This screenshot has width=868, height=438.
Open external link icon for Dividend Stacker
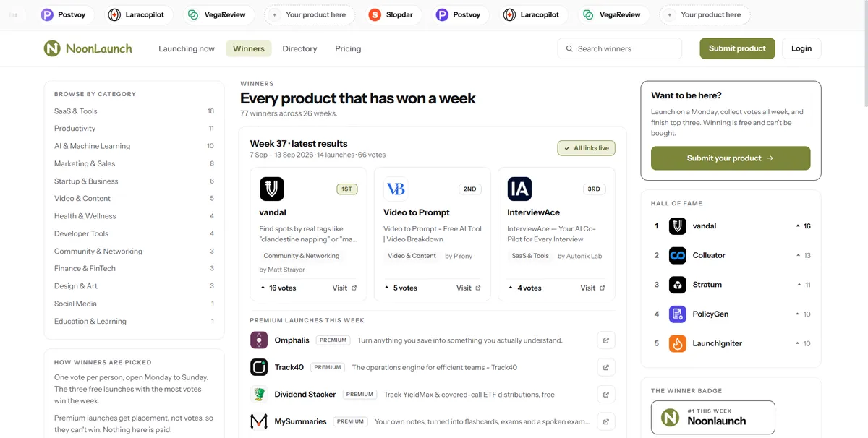606,395
